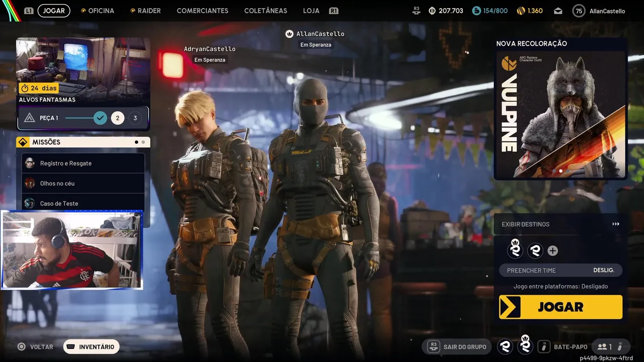Viewport: 644px width, 362px height.
Task: Open the INVENTÁRIO button
Action: [91, 347]
